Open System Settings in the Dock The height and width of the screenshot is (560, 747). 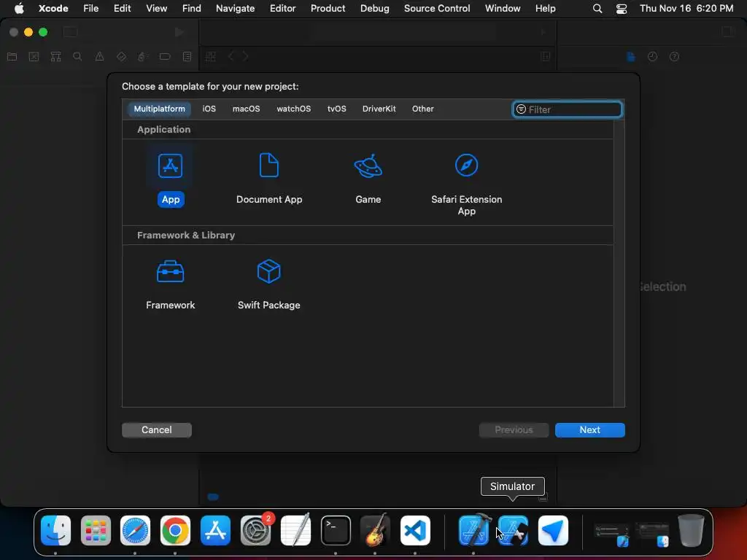point(255,530)
